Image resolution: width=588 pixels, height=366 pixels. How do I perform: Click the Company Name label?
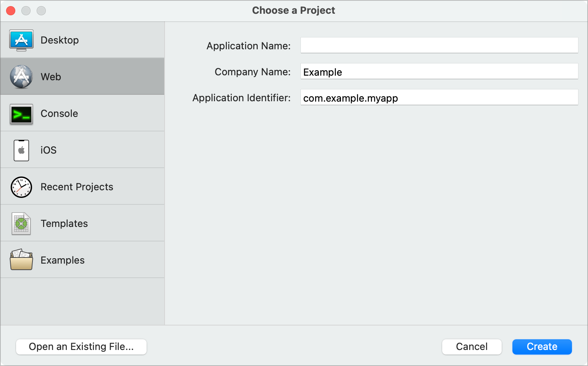(x=253, y=72)
